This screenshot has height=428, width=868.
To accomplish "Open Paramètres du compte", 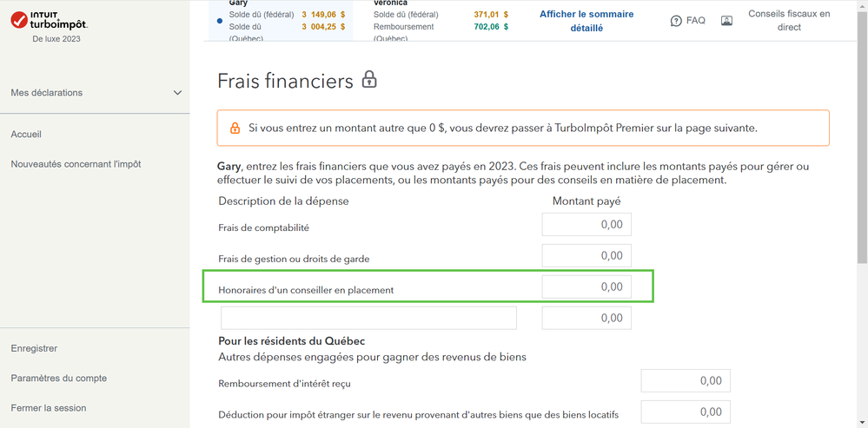I will pyautogui.click(x=59, y=379).
